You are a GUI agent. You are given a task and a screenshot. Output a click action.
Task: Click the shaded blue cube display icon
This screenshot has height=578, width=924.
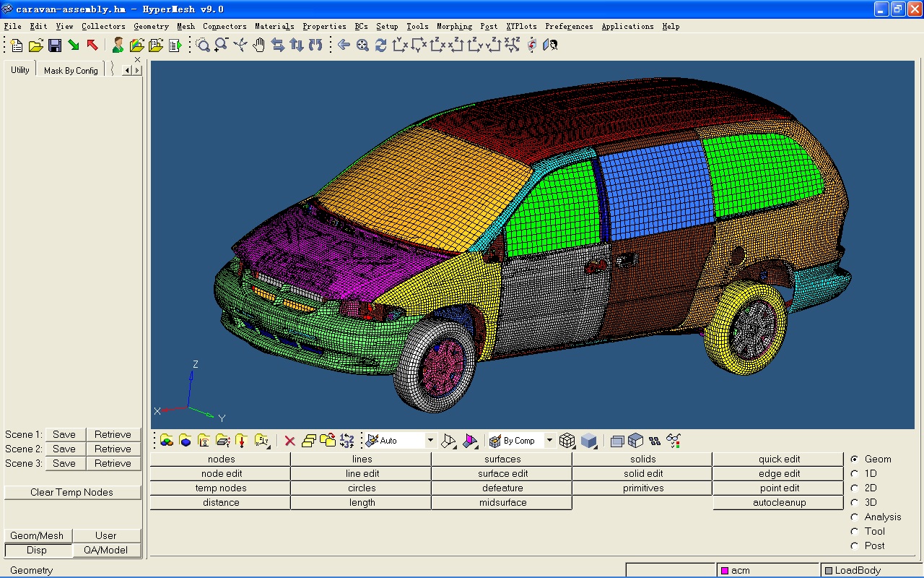pos(589,441)
